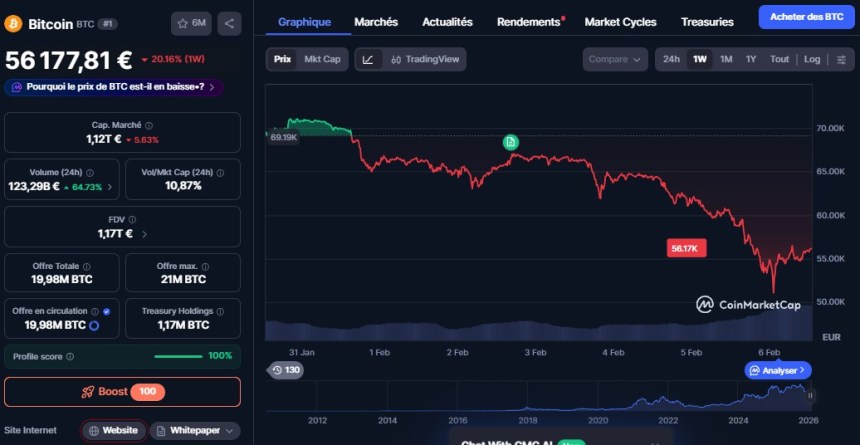Click the Profile score progress bar
The height and width of the screenshot is (445, 860).
click(178, 357)
